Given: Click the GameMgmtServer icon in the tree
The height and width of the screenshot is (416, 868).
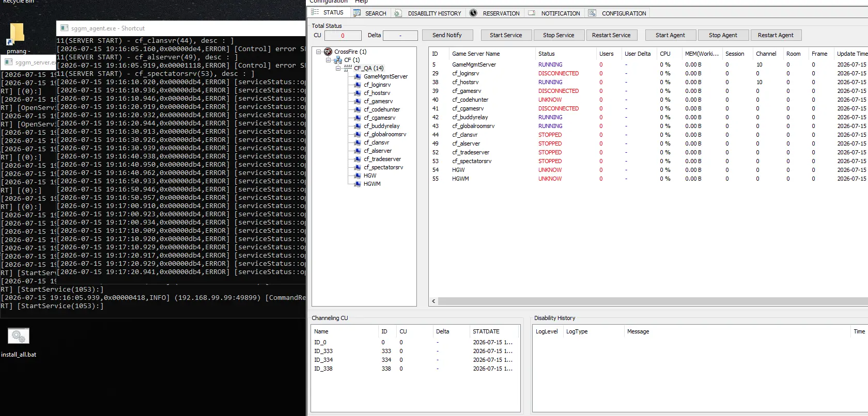Looking at the screenshot, I should coord(358,76).
